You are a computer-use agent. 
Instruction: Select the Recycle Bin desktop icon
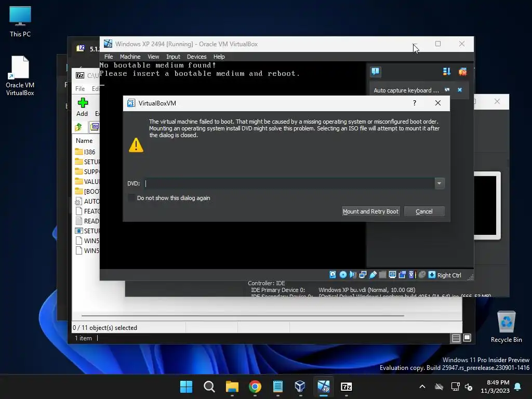(506, 327)
